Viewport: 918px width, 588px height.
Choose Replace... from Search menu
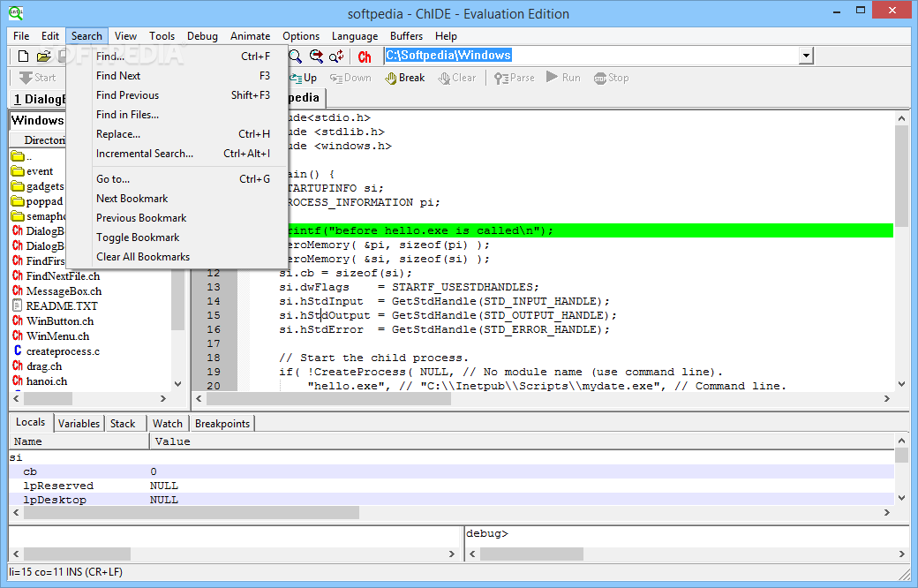[x=177, y=133]
